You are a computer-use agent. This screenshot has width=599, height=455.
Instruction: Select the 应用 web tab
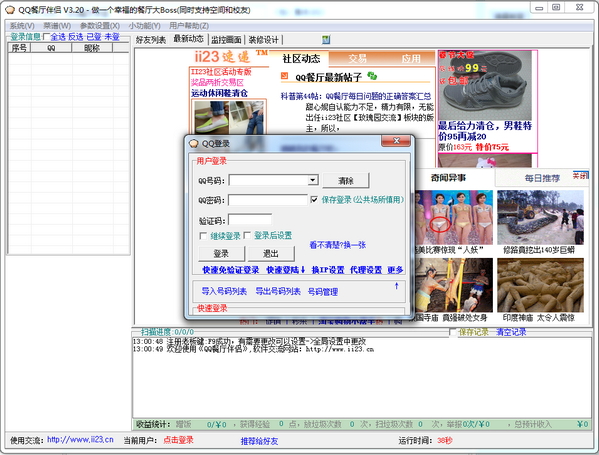tap(411, 58)
